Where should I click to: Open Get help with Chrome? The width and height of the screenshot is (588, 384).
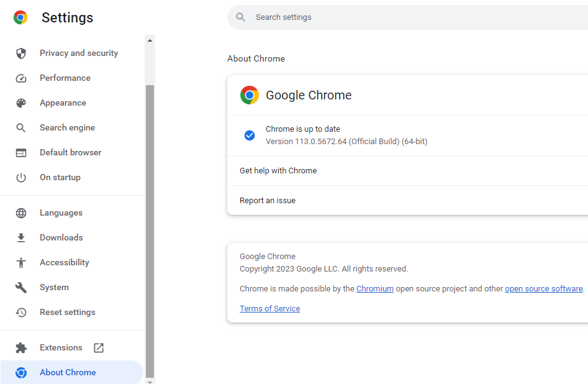[x=407, y=170]
